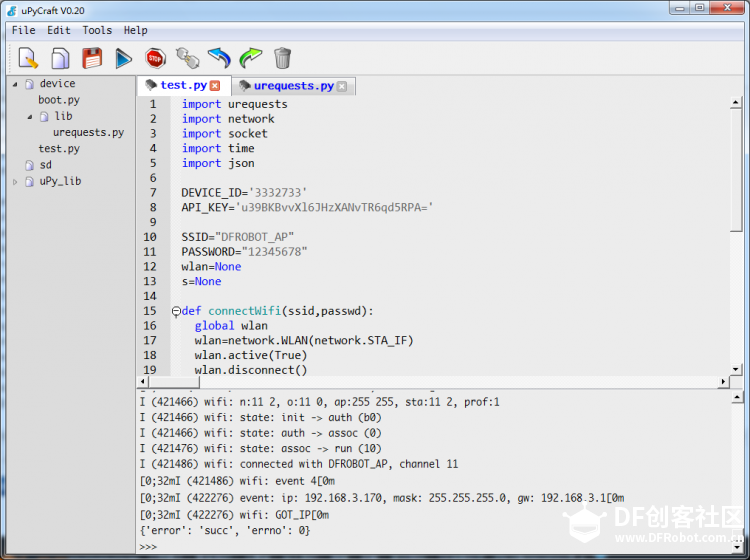Screen dimensions: 750x560
Task: Fold the connectWifi function at line 15
Action: (176, 311)
